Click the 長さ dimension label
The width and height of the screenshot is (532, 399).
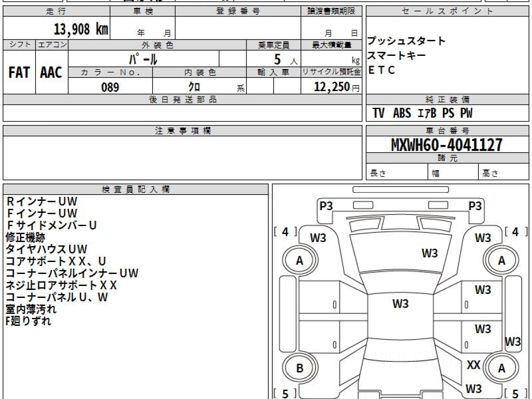coord(378,174)
